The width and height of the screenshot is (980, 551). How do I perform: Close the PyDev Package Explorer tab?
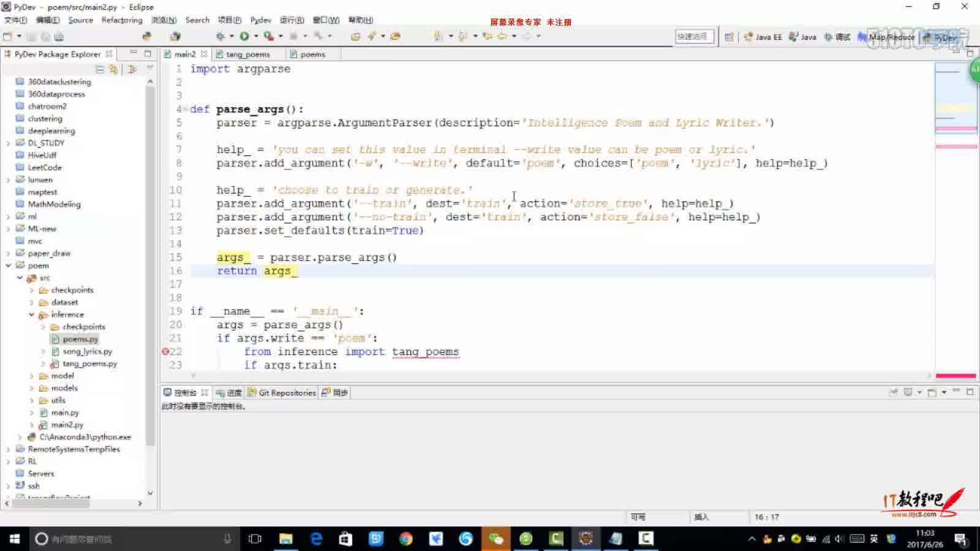coord(109,54)
